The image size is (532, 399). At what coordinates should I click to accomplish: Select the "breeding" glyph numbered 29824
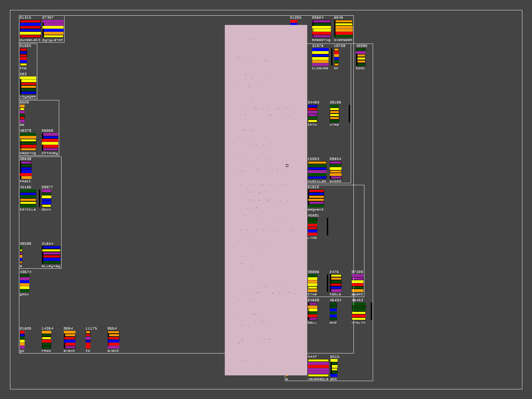[322, 29]
